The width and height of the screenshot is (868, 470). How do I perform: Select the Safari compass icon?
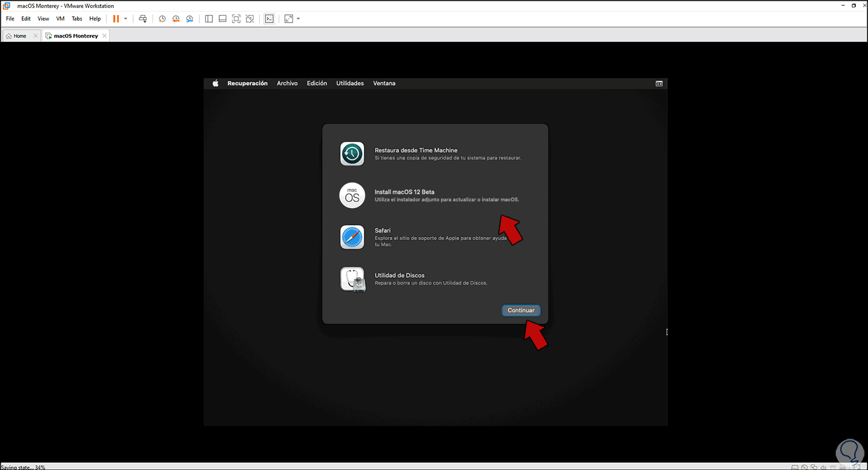point(352,237)
